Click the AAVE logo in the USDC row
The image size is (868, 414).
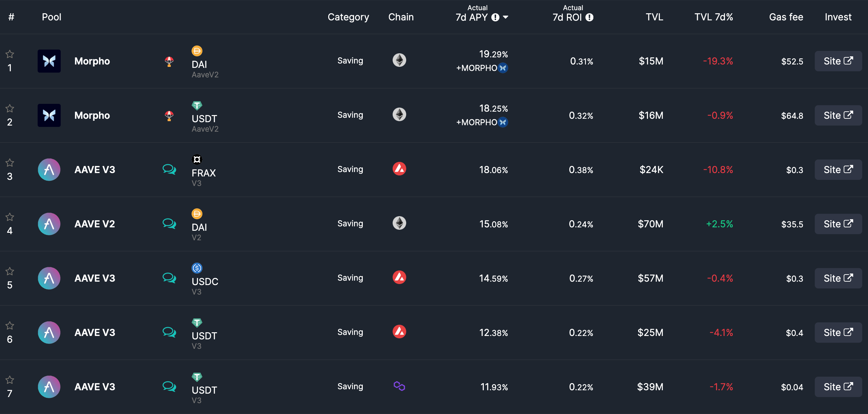click(49, 278)
